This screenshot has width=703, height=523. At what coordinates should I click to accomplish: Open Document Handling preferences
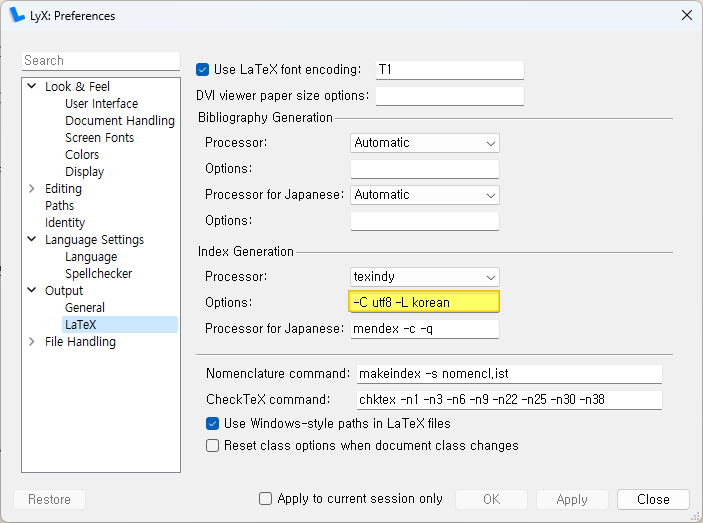(120, 121)
